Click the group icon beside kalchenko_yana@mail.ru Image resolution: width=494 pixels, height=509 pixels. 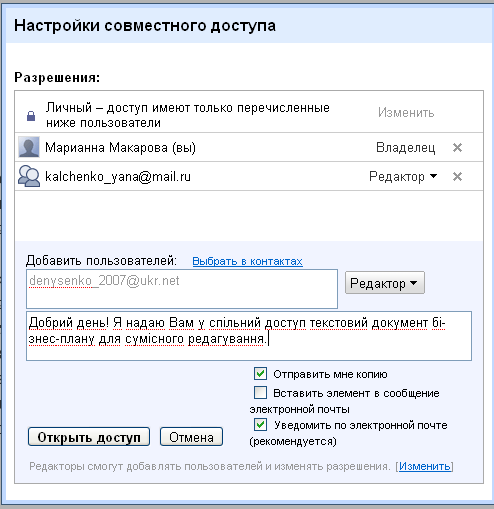29,176
